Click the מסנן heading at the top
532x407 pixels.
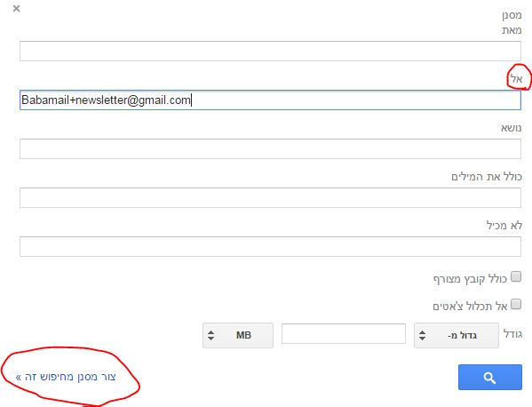(x=512, y=15)
